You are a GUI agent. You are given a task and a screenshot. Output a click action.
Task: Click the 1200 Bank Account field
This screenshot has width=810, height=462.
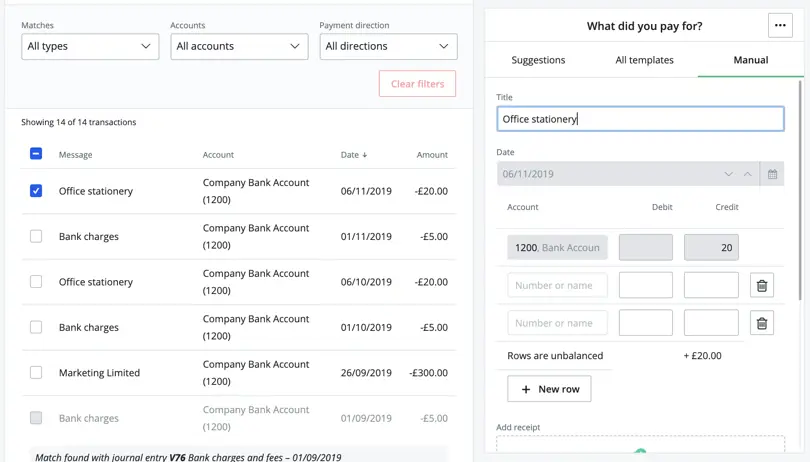click(x=557, y=248)
